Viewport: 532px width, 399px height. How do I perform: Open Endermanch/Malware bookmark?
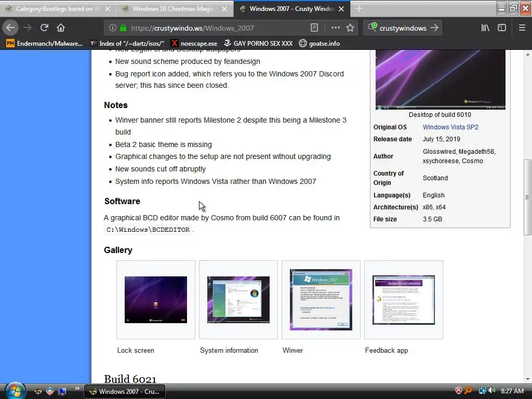pyautogui.click(x=45, y=44)
